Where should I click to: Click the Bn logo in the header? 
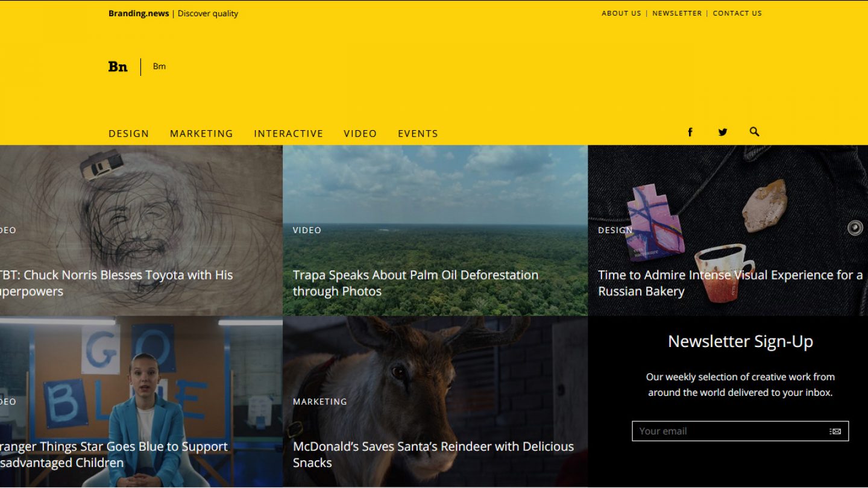click(118, 67)
